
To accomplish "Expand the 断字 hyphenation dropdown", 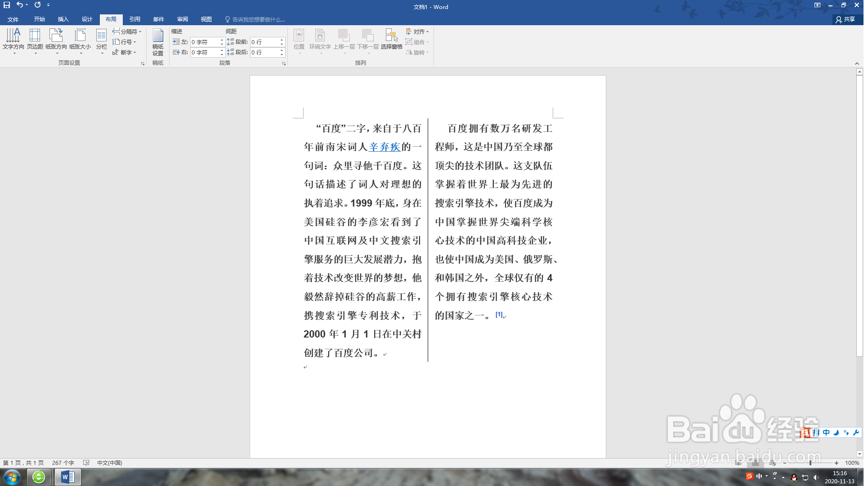I will click(x=124, y=52).
